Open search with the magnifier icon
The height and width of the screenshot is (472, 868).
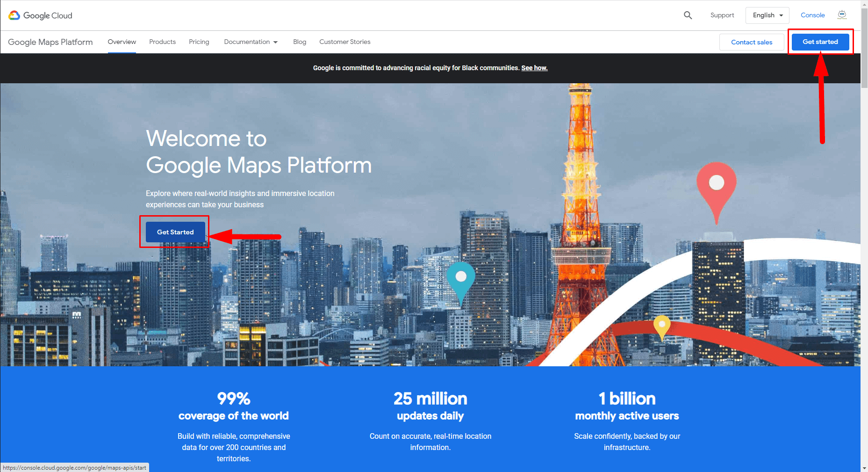(x=688, y=15)
